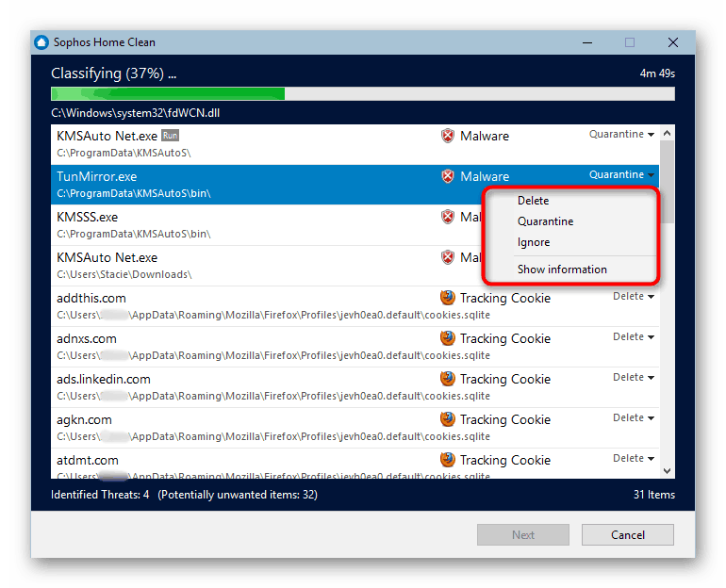Screen dimensions: 726x588
Task: Open Quarantine dropdown for KMSAuto Net.exe in ProgramData
Action: (x=621, y=134)
